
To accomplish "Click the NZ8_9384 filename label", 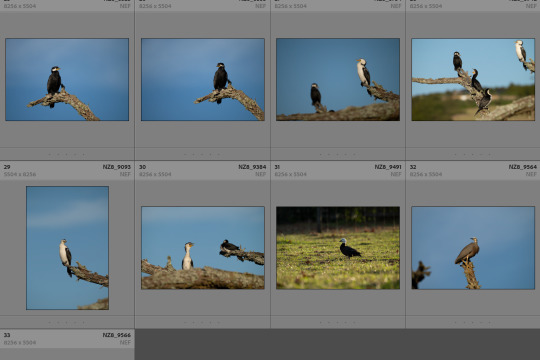I will 252,167.
